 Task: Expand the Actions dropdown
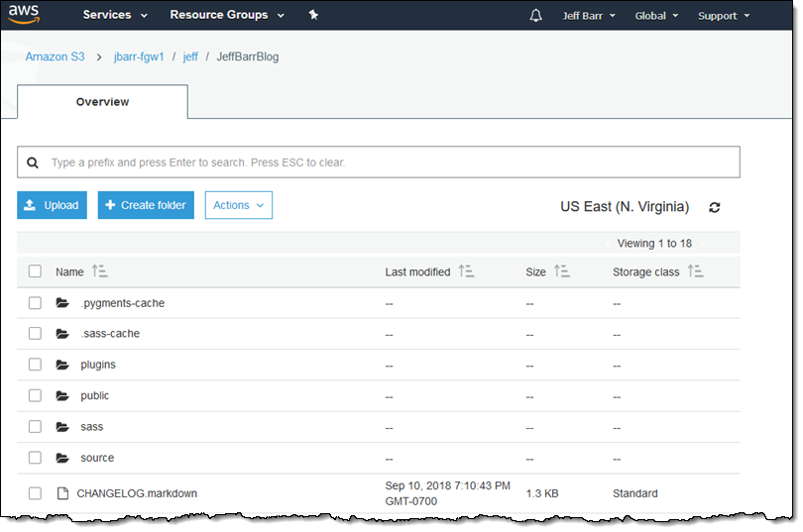(x=238, y=205)
